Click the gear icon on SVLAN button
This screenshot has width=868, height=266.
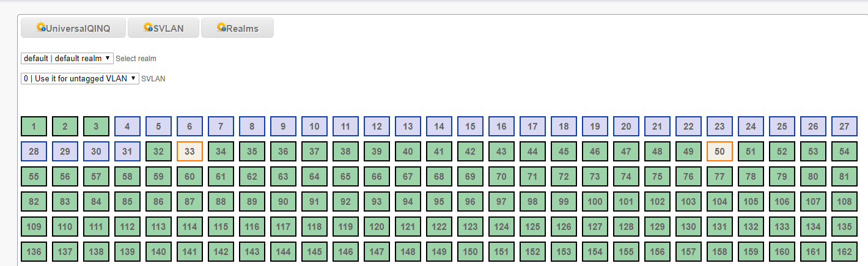click(148, 28)
